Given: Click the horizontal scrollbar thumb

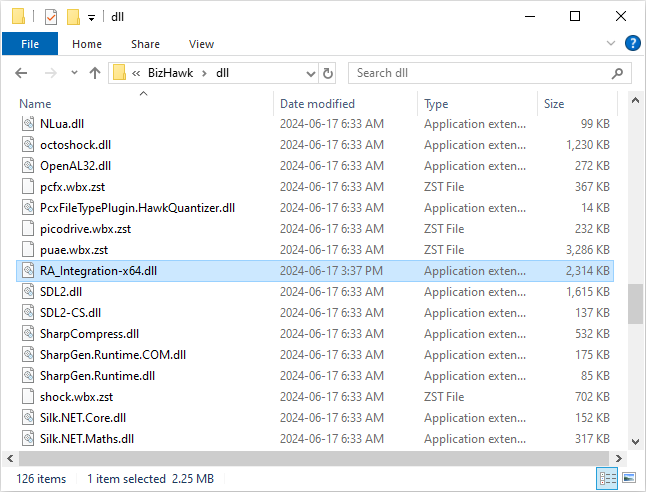Looking at the screenshot, I should point(314,458).
